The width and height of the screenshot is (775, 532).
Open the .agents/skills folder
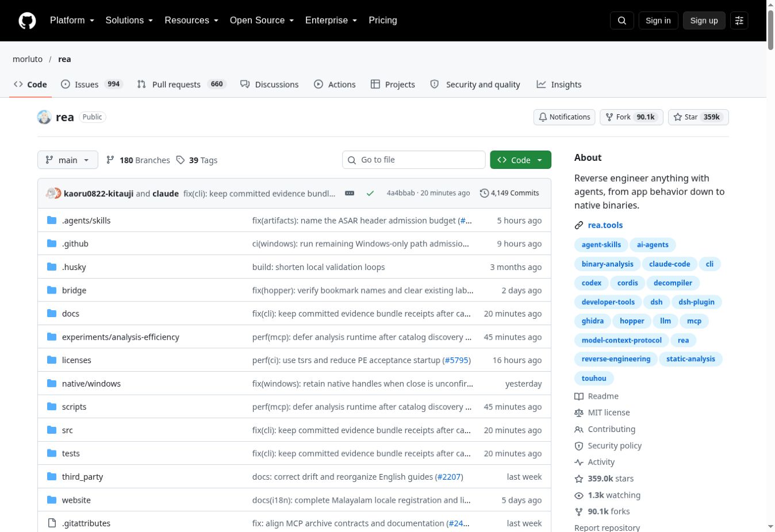pyautogui.click(x=86, y=221)
